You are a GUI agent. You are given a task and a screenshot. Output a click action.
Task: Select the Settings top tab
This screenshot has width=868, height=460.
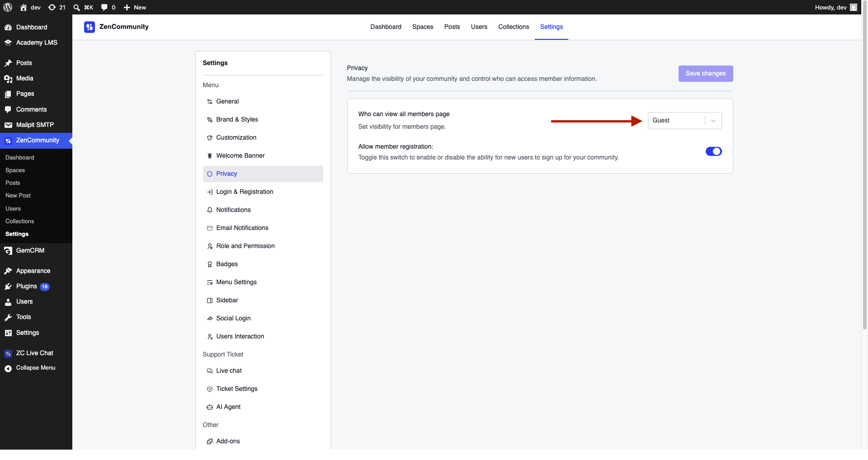tap(552, 27)
